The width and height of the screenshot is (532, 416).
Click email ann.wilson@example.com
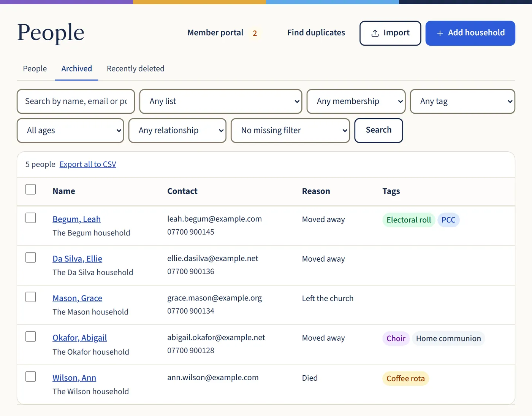(x=213, y=378)
